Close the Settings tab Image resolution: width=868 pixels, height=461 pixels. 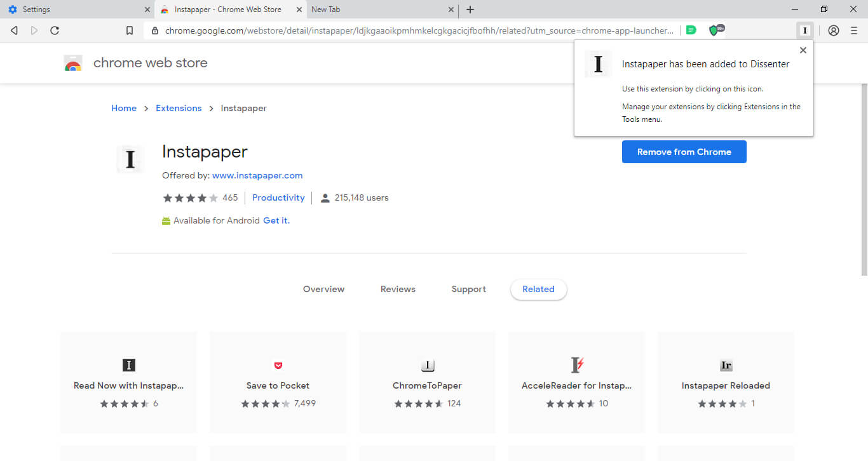(x=147, y=10)
